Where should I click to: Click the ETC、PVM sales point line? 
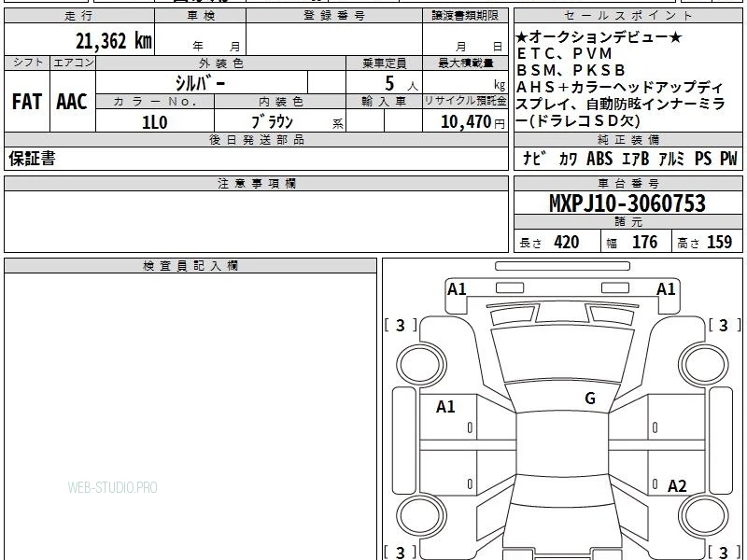coord(564,54)
